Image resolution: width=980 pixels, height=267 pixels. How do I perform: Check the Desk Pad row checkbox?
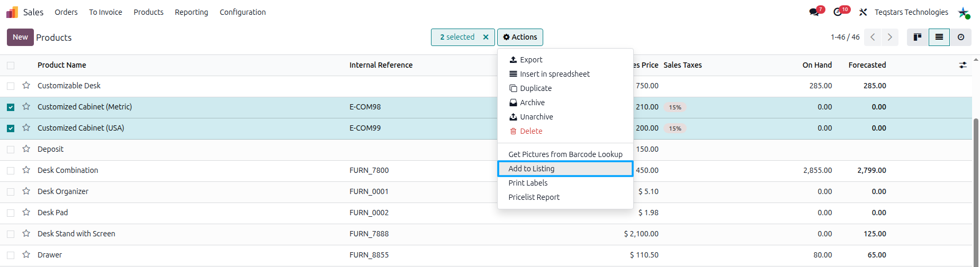click(x=11, y=213)
